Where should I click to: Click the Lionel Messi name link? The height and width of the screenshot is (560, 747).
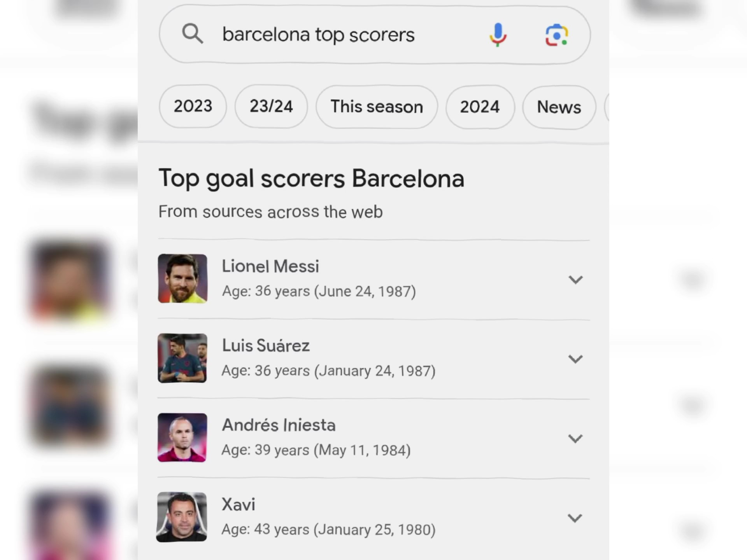(270, 267)
